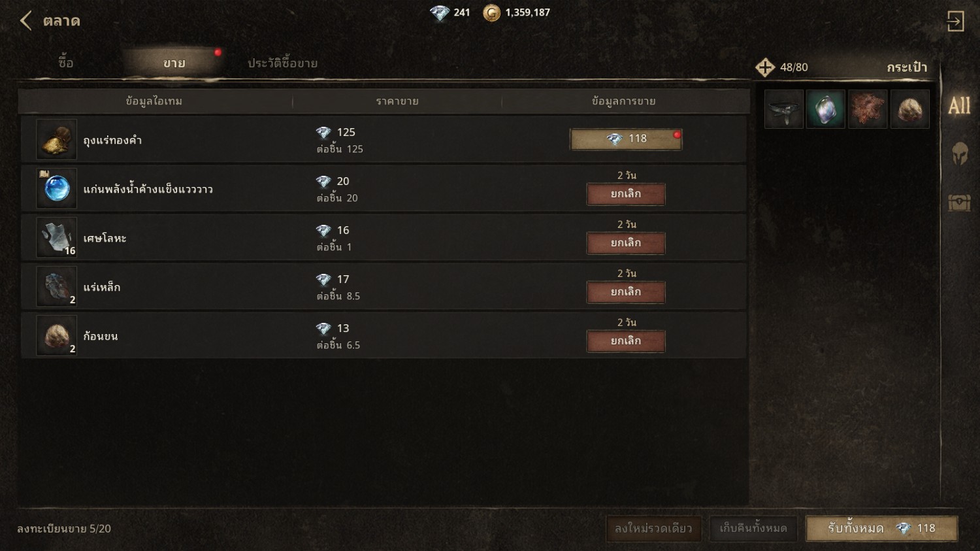Select the chest materials filter icon
The image size is (980, 551).
[959, 203]
